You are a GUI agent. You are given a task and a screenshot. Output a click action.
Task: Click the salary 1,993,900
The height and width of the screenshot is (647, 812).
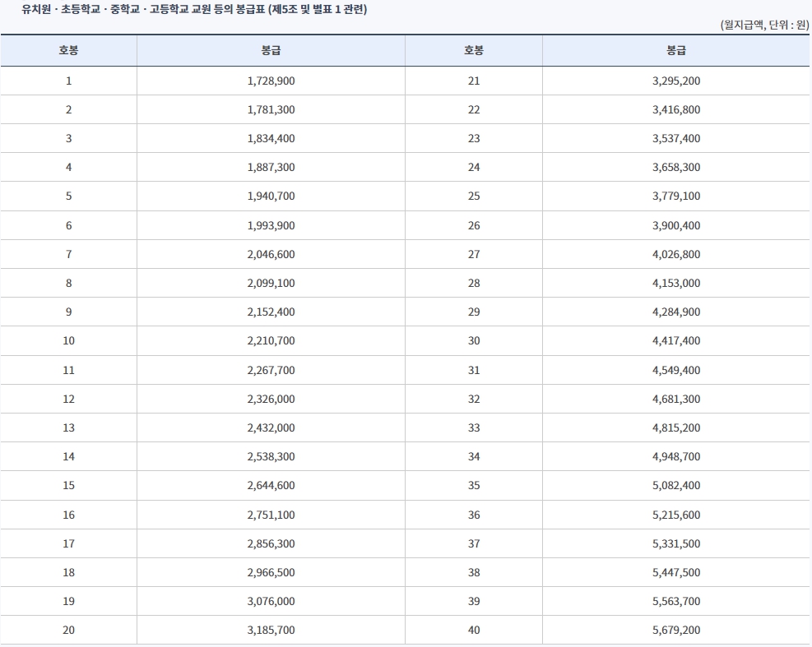click(271, 225)
